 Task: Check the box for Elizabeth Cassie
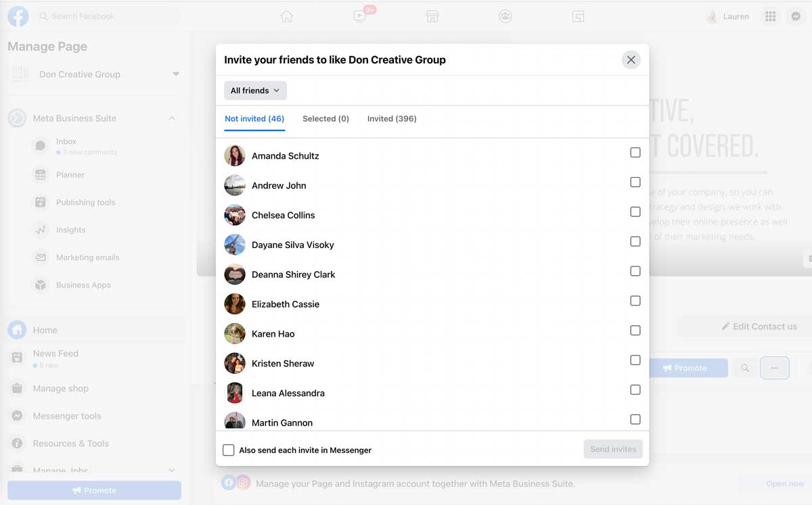click(x=635, y=301)
